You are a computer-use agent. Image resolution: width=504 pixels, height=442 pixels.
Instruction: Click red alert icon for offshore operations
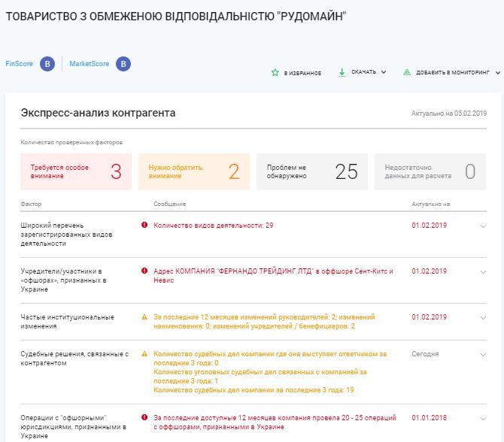[144, 417]
